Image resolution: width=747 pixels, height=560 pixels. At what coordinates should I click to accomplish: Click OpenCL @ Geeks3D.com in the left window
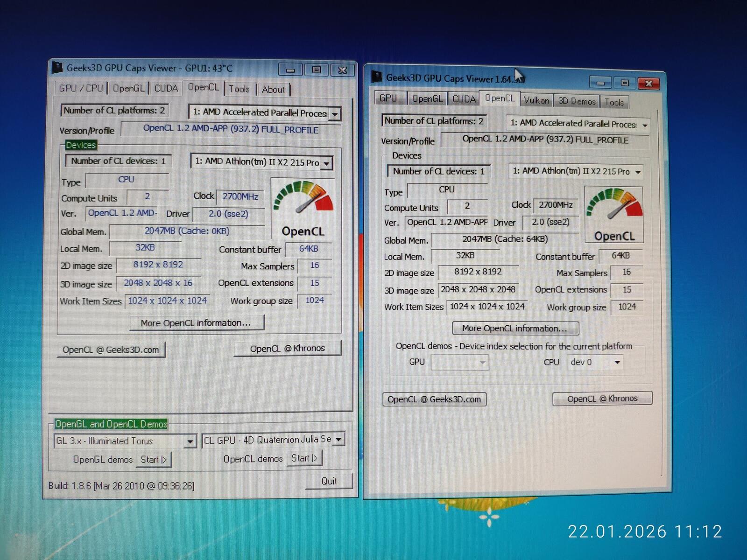tap(111, 350)
